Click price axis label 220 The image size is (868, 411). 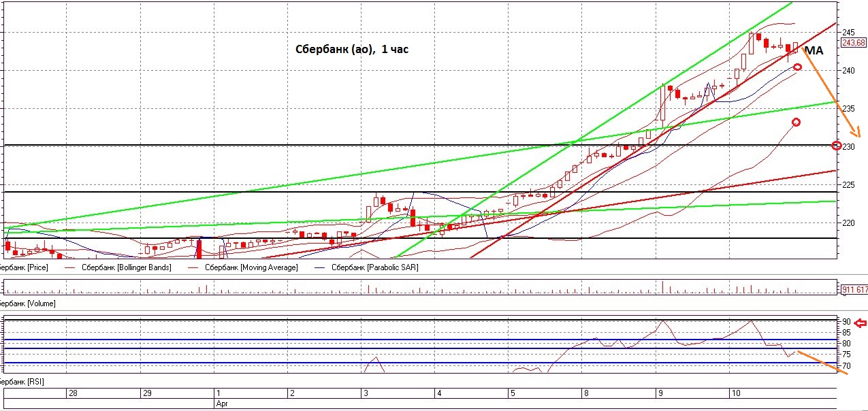[848, 223]
